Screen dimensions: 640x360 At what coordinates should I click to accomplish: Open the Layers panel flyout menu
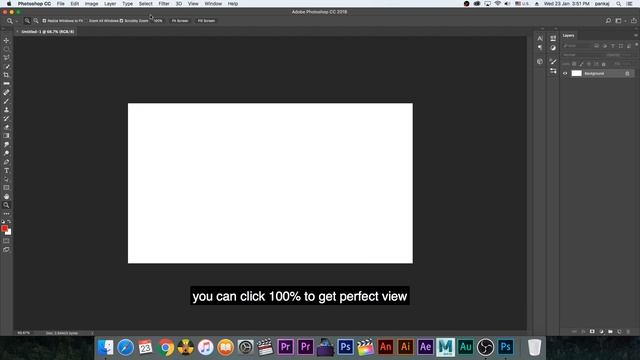click(636, 36)
